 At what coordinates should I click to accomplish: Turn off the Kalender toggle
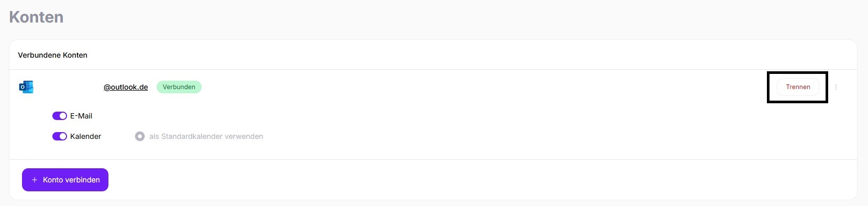[x=60, y=136]
